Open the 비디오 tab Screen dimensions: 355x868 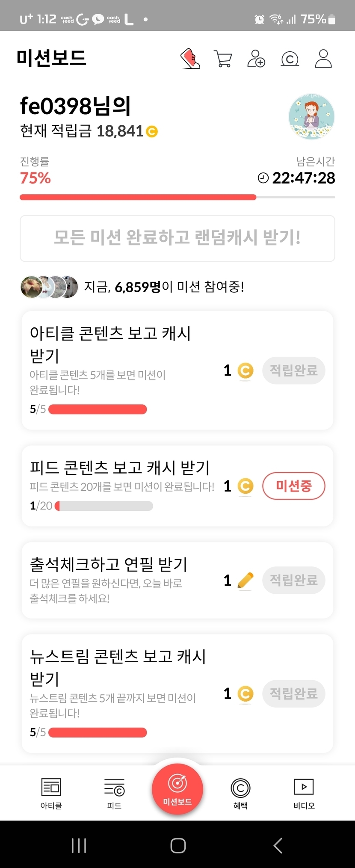click(x=304, y=793)
